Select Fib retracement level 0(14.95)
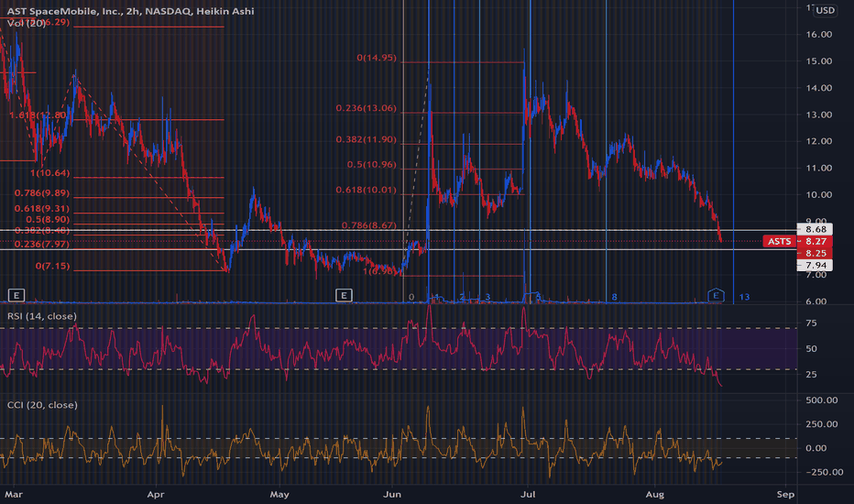The image size is (854, 504). (377, 58)
